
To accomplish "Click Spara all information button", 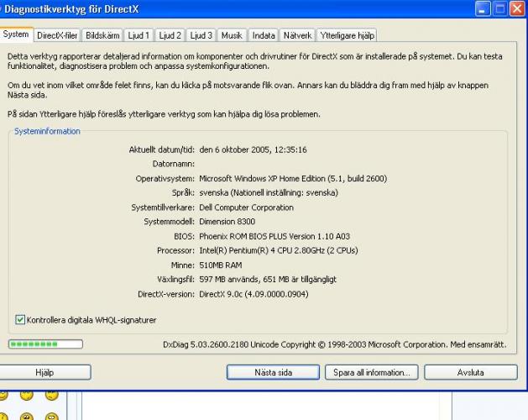I will coord(371,372).
